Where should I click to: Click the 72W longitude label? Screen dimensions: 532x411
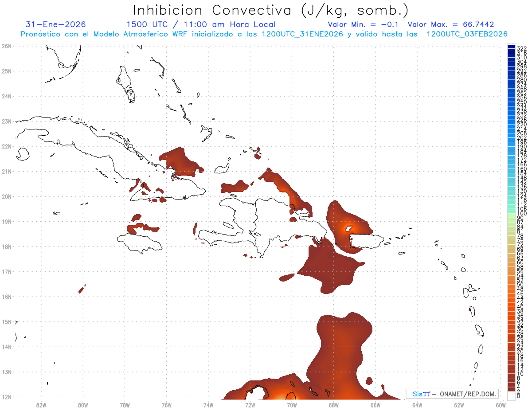click(x=250, y=405)
